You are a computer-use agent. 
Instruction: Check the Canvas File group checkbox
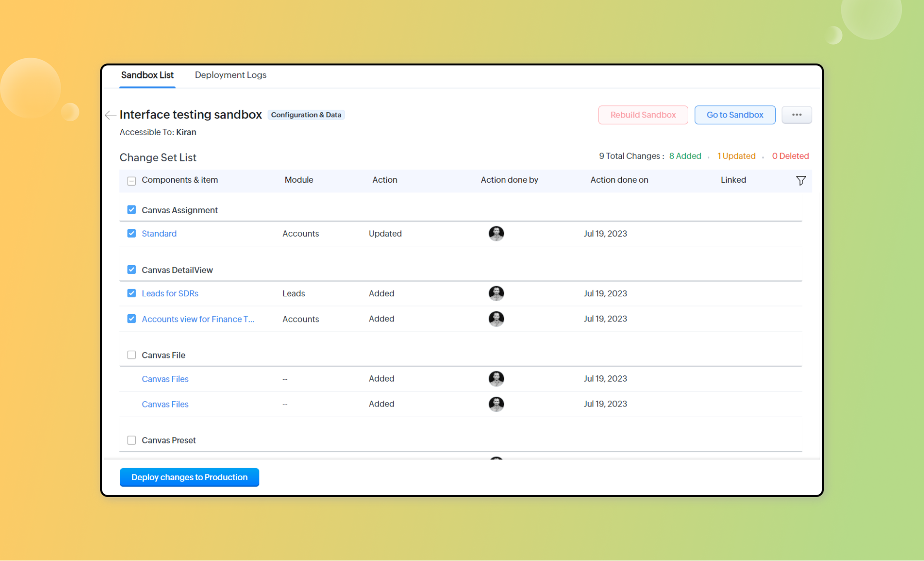pos(131,355)
